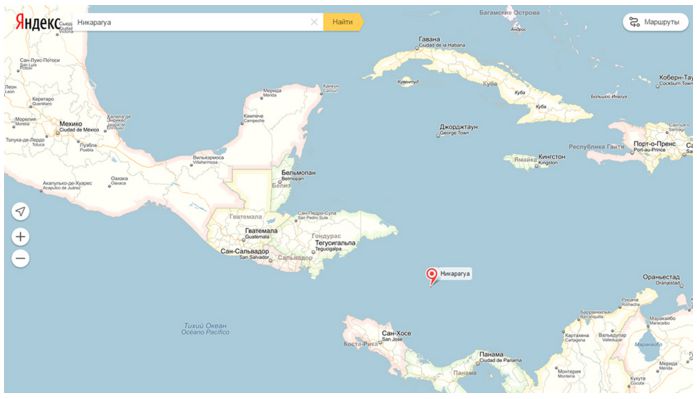Click the Республика Гаити label
The width and height of the screenshot is (697, 399).
pos(596,147)
